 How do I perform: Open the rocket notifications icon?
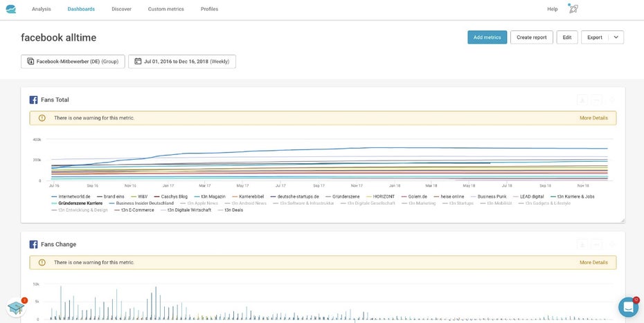[x=573, y=8]
